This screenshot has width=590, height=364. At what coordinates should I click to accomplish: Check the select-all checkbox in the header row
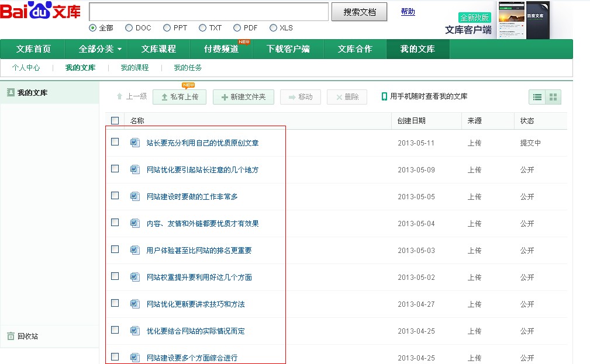[x=115, y=120]
